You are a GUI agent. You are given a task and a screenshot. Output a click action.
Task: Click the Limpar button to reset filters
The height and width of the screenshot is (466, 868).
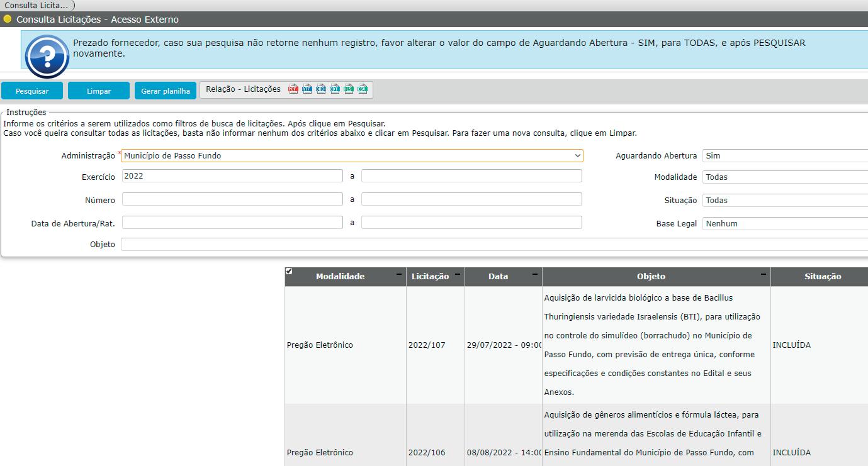99,91
